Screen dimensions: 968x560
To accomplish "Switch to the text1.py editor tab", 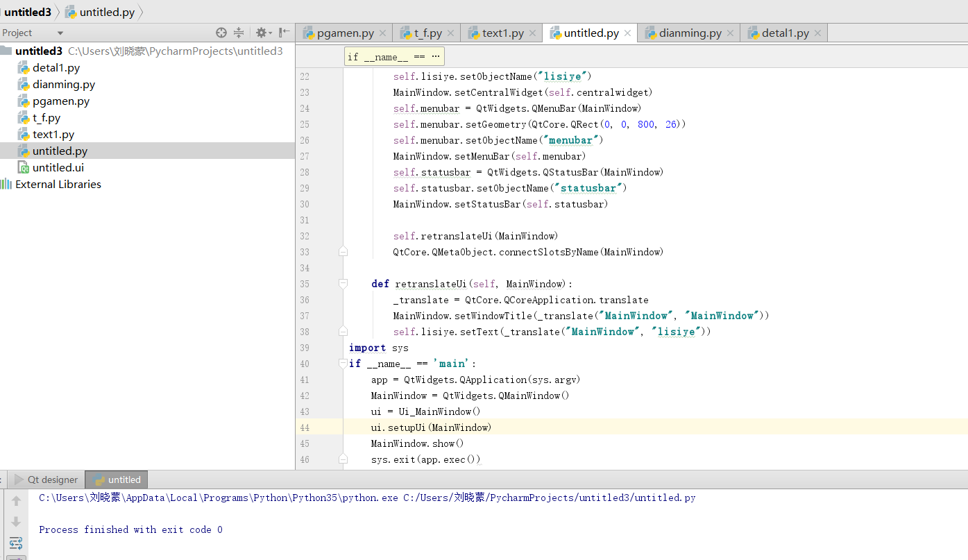I will coord(502,33).
